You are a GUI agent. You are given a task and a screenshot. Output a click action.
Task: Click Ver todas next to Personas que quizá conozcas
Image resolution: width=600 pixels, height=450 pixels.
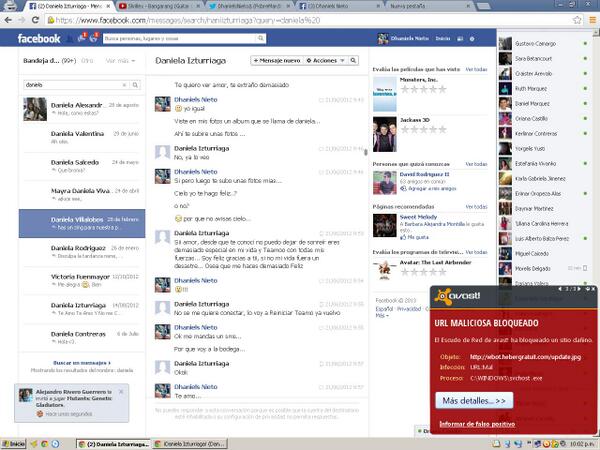pos(476,164)
